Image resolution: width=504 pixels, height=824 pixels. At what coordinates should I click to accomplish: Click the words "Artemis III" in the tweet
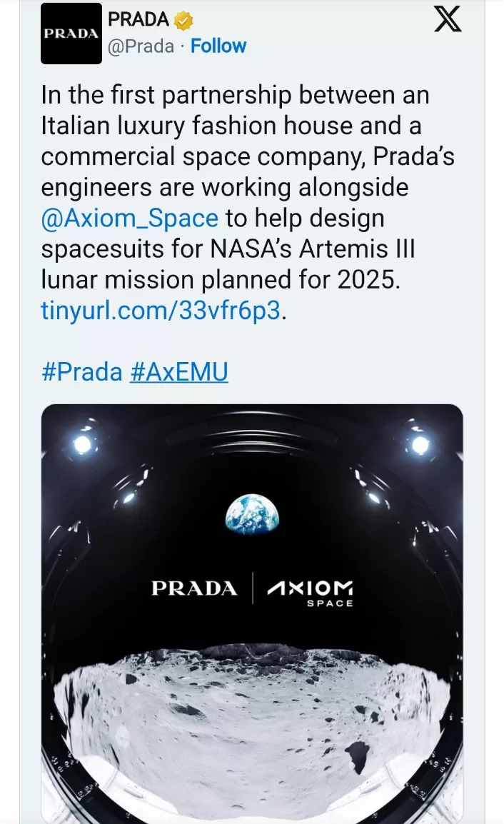375,250
